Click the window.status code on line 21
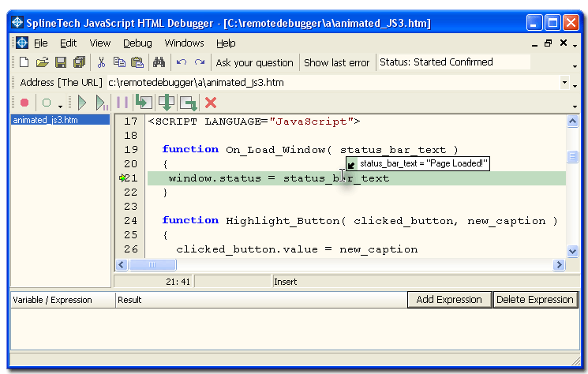This screenshot has width=588, height=374. coord(215,178)
